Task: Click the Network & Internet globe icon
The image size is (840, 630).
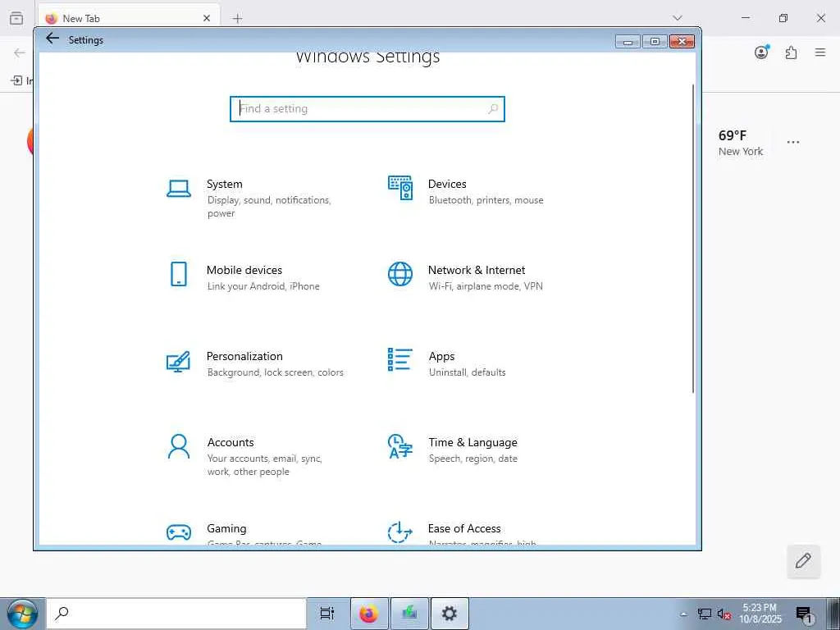Action: 400,274
